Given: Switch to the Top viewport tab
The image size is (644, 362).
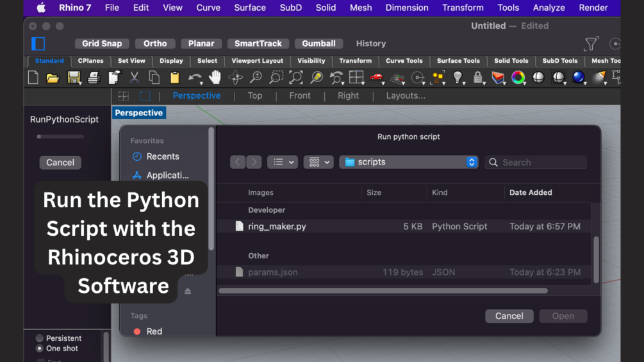Looking at the screenshot, I should (254, 95).
